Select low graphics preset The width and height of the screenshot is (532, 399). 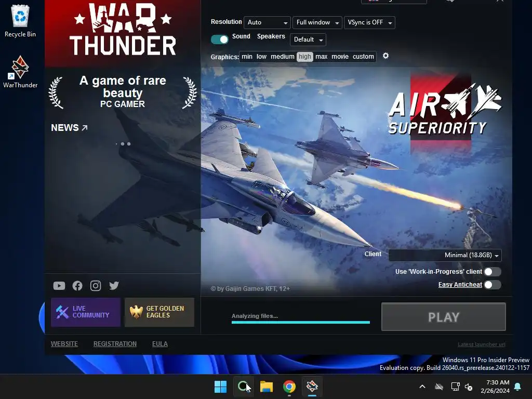[261, 57]
